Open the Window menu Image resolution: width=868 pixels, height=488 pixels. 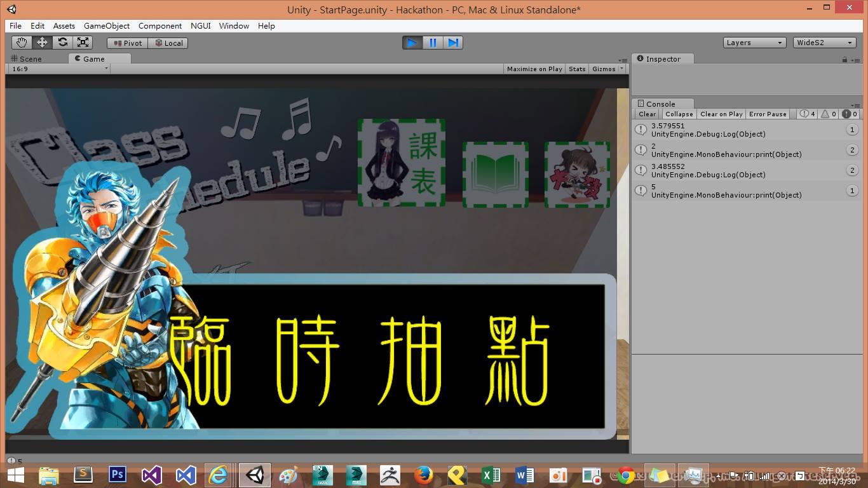[x=234, y=25]
